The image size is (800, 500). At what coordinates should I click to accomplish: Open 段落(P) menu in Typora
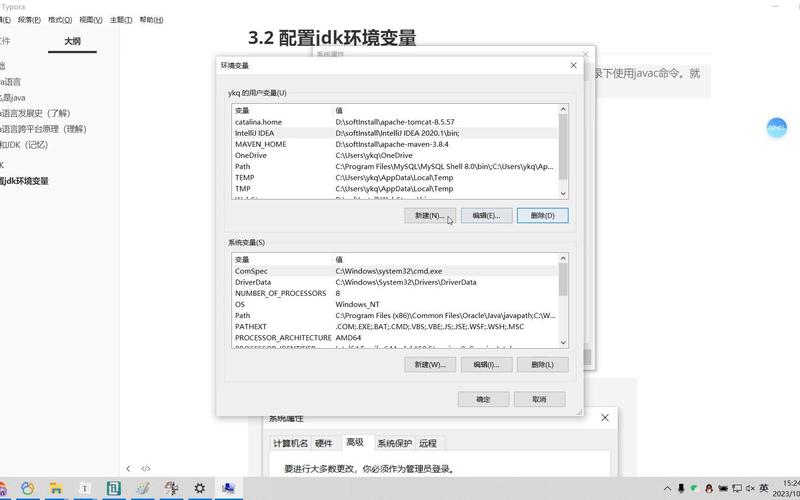(29, 20)
